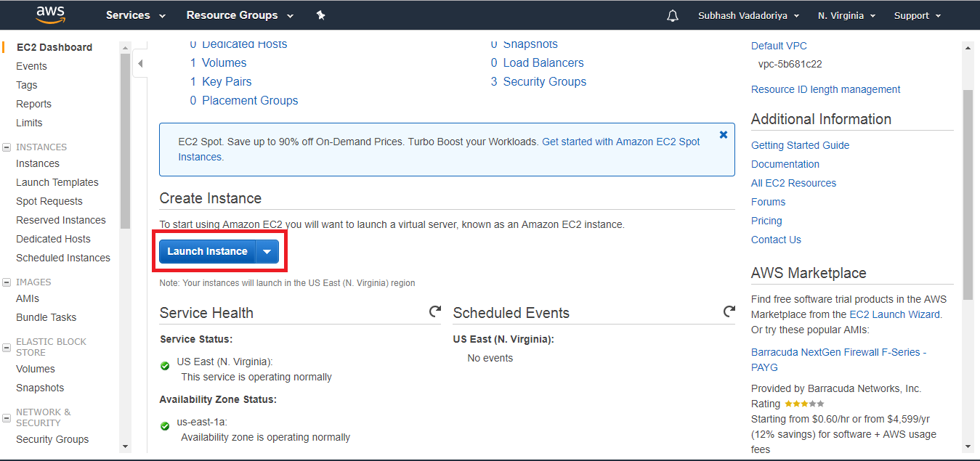Click the AWS logo home icon
This screenshot has height=461, width=980.
point(51,15)
